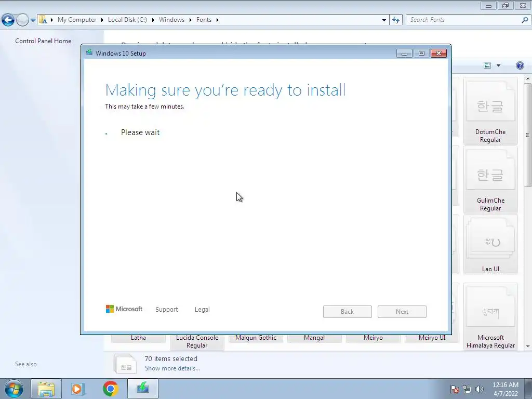Click the 70 items selected text

[171, 358]
